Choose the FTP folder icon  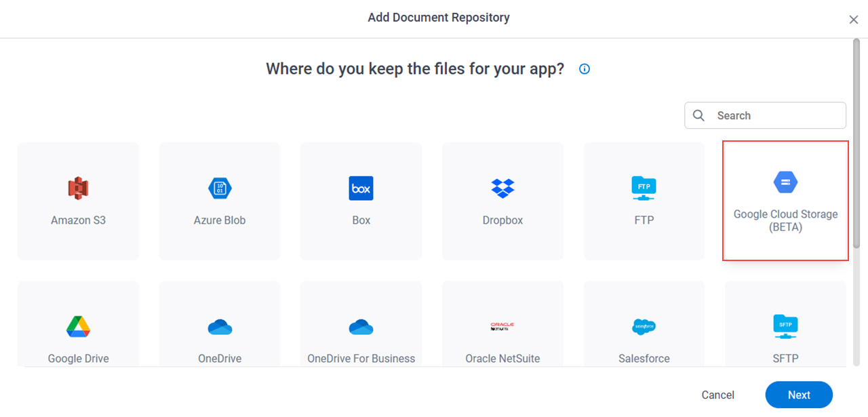click(x=644, y=188)
